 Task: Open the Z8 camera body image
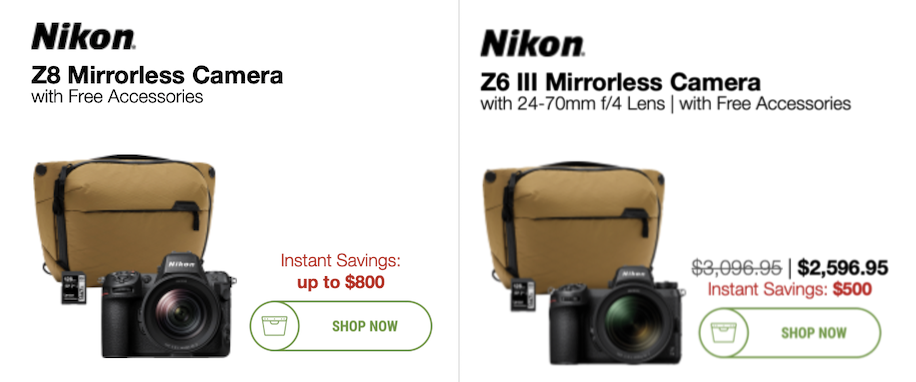coord(168,306)
